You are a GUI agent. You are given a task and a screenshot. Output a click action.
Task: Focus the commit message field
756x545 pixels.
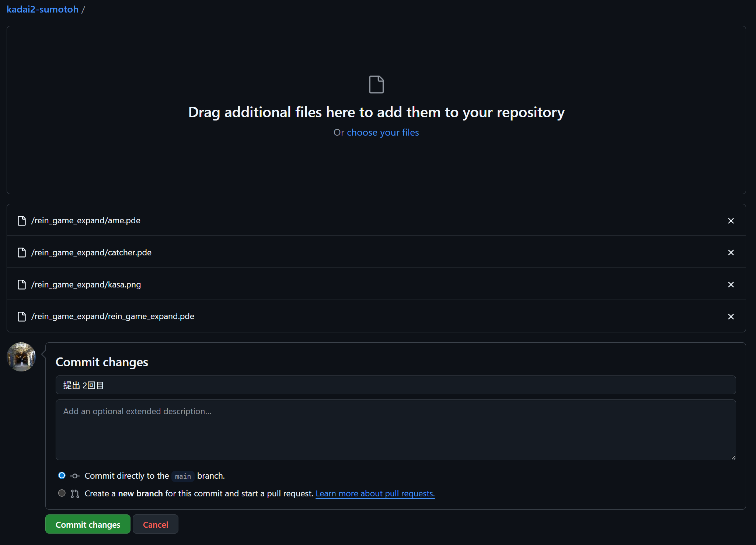click(396, 385)
